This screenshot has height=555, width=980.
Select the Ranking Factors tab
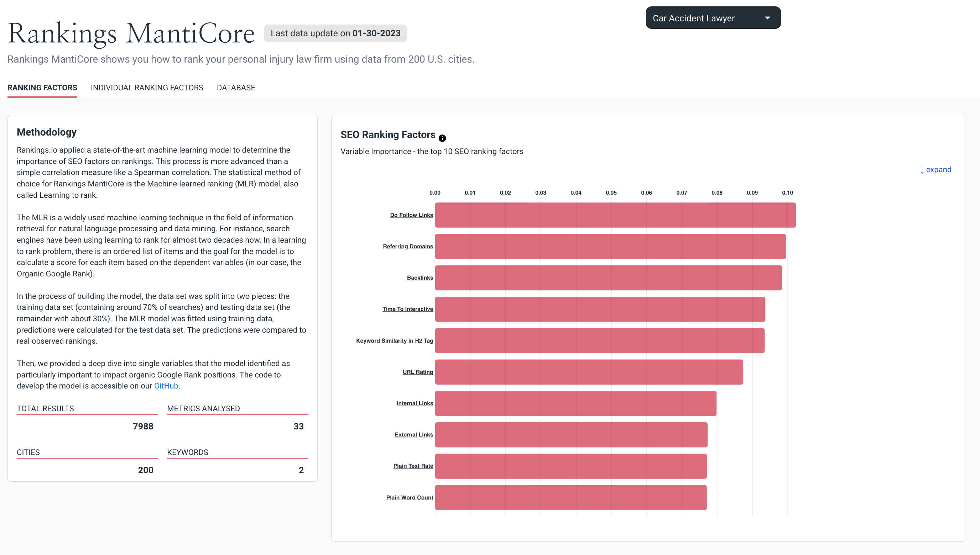click(42, 88)
